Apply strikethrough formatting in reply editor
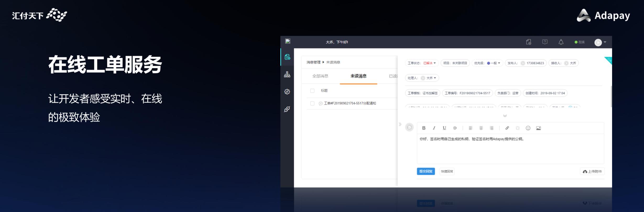This screenshot has height=212, width=644. click(x=455, y=128)
